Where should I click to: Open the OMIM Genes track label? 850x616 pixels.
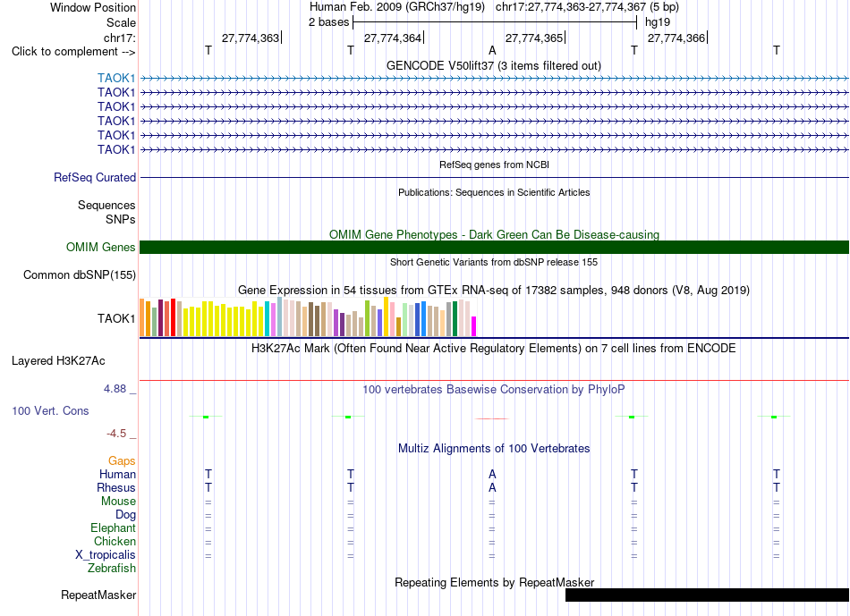tap(100, 247)
